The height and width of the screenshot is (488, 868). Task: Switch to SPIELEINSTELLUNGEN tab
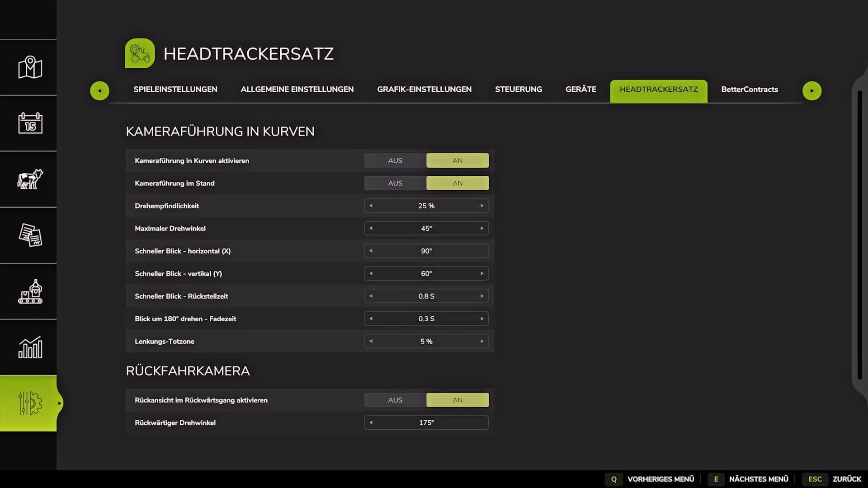click(175, 89)
